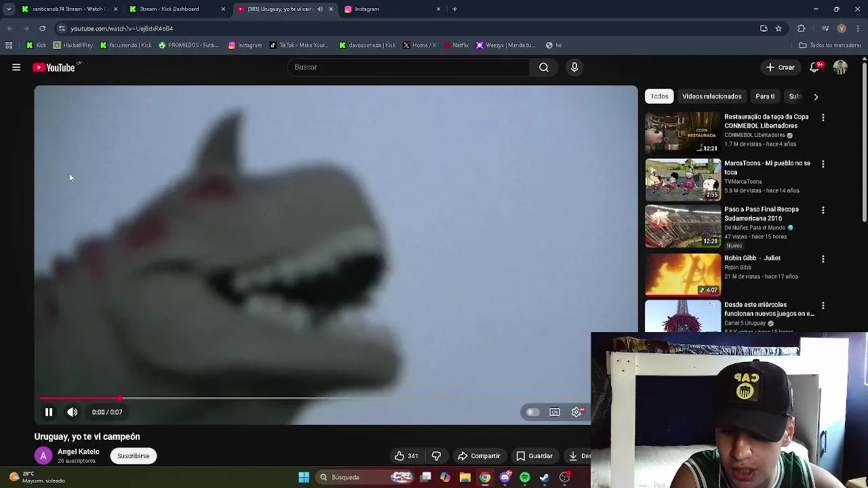
Task: Open the Netflix bookmark
Action: pyautogui.click(x=456, y=45)
